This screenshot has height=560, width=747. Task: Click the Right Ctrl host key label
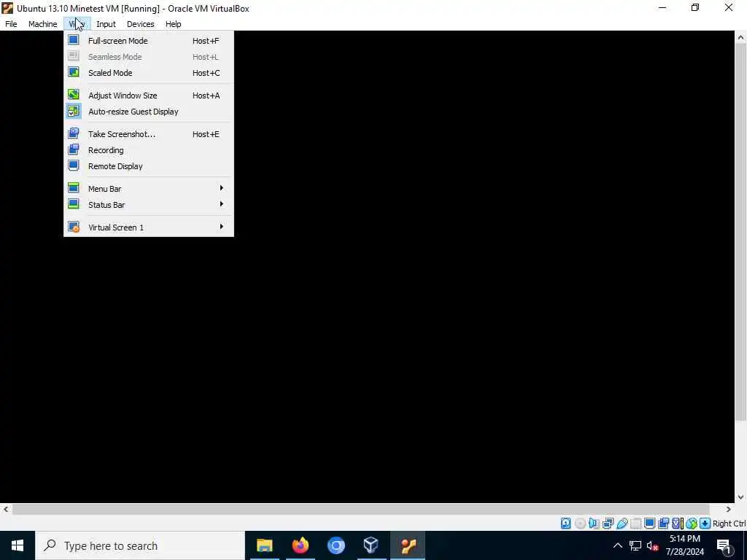click(729, 524)
